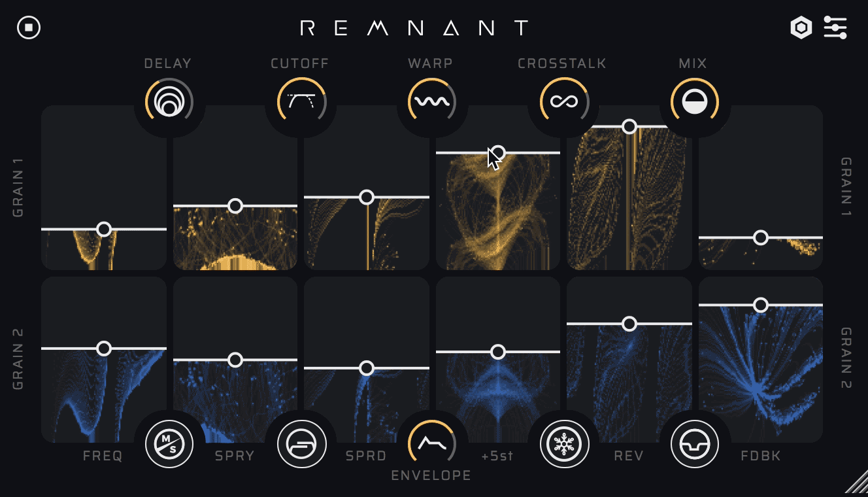Open the settings sliders panel
The image size is (868, 497).
[x=834, y=28]
